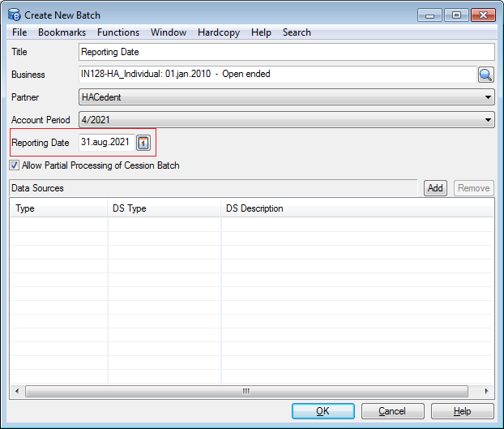Expand the Partner dropdown list
This screenshot has height=429, width=504.
tap(488, 97)
